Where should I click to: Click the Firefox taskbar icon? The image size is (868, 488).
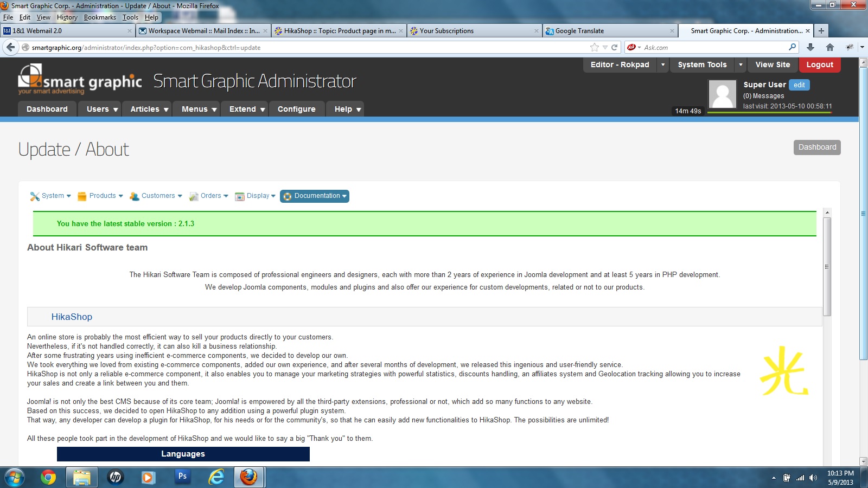(x=249, y=477)
